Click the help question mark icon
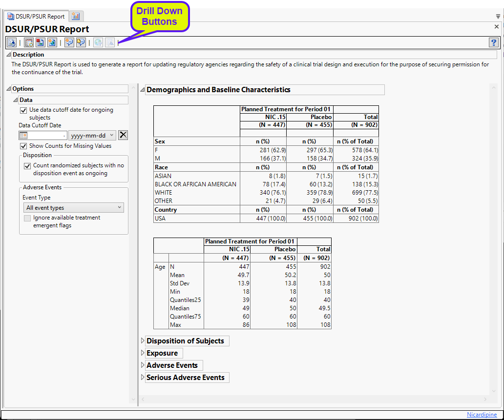The height and width of the screenshot is (420, 504). pos(493,42)
